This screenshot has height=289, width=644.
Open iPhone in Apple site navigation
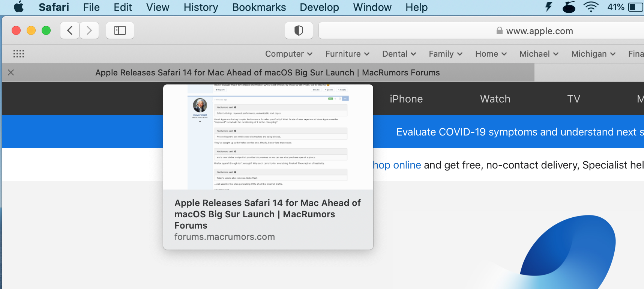[x=406, y=99]
